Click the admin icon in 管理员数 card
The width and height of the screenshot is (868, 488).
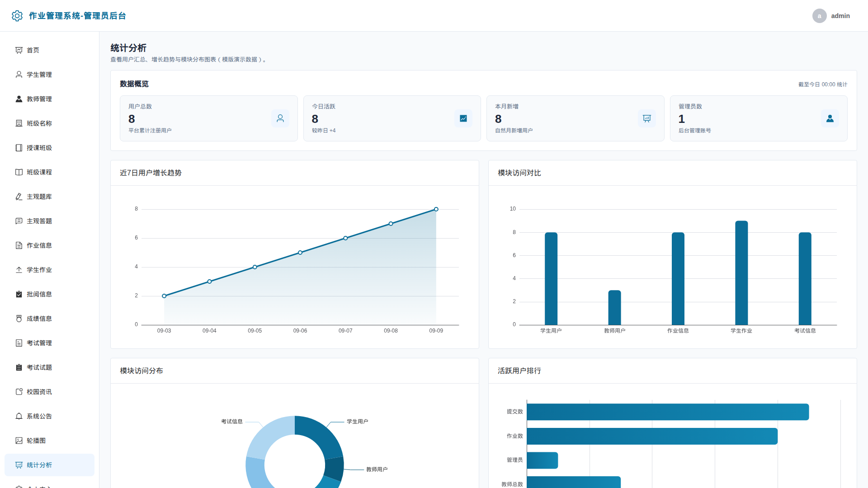pos(830,118)
